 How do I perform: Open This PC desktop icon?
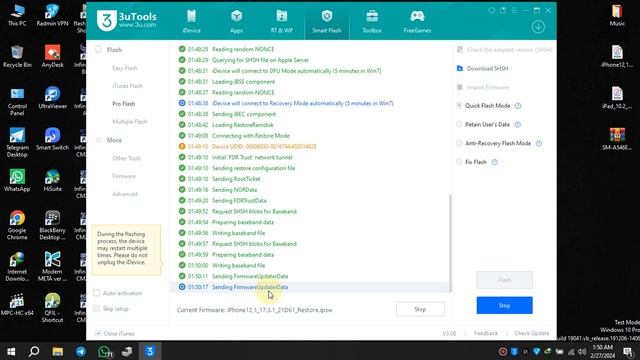(17, 16)
